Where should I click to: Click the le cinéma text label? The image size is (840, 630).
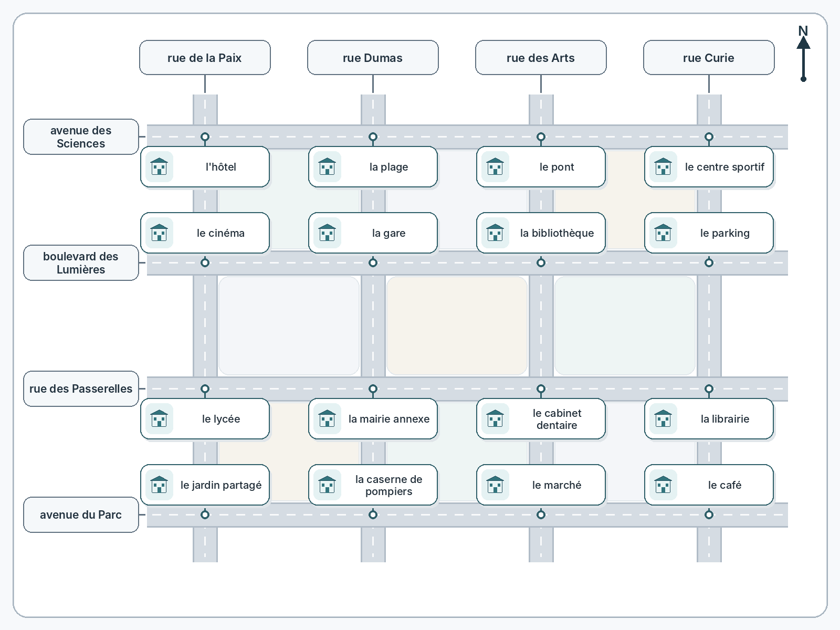(x=221, y=233)
